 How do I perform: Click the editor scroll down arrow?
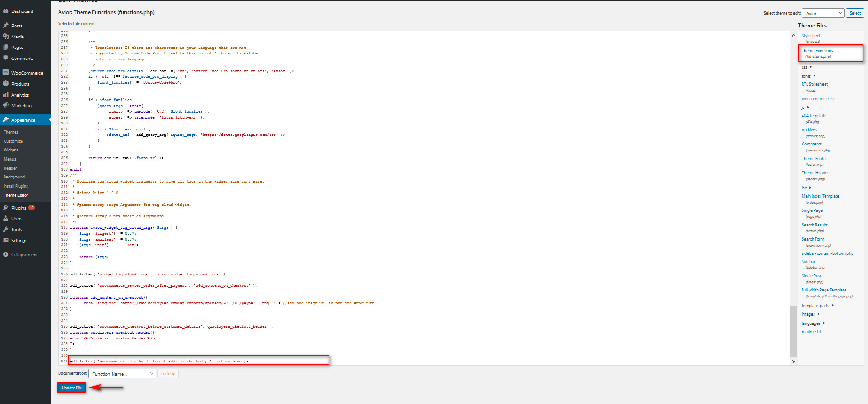coord(793,361)
